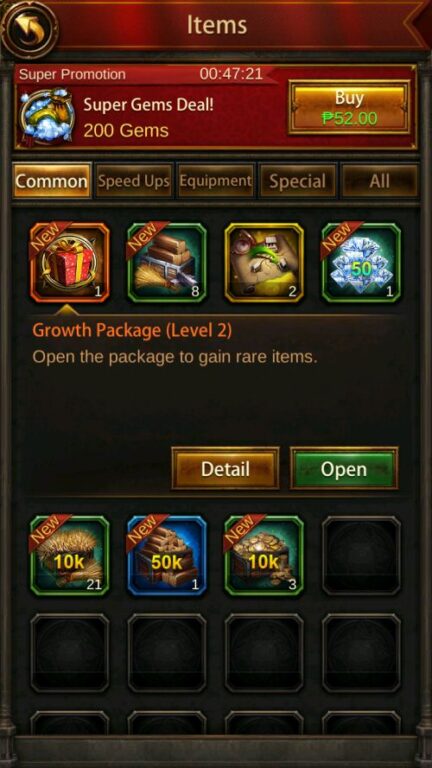Switch to the Special tab
The height and width of the screenshot is (768, 432).
298,181
